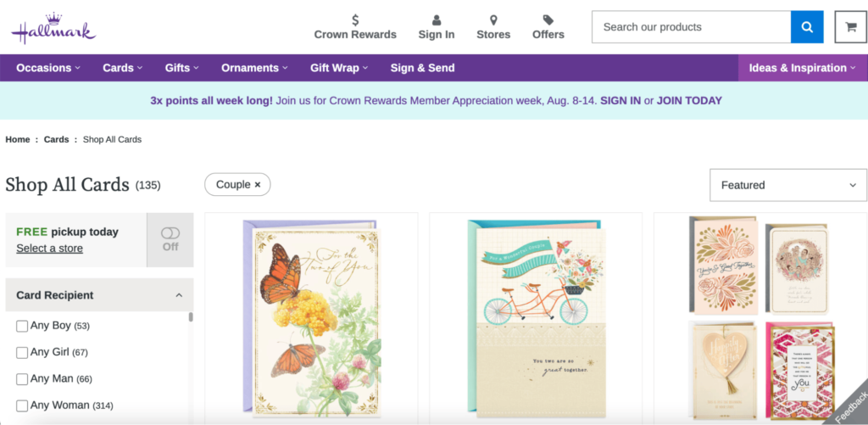Click the search products input field
This screenshot has height=425, width=868.
click(x=691, y=27)
